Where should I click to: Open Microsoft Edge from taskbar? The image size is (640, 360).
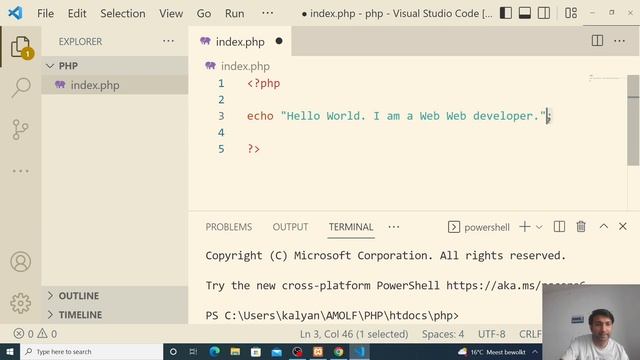point(214,351)
